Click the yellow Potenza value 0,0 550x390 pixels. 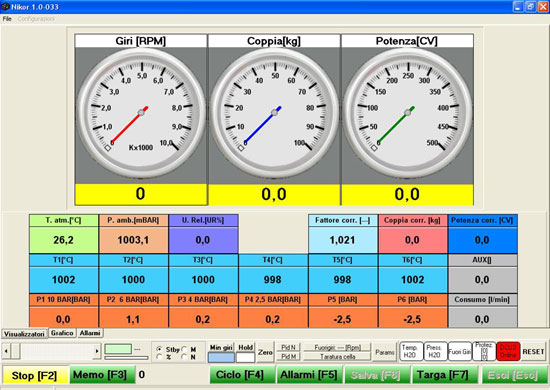[407, 194]
